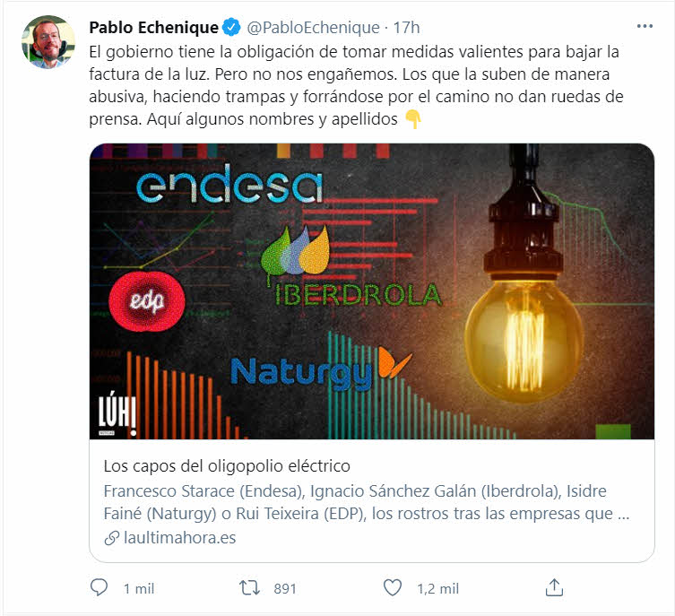Image resolution: width=675 pixels, height=616 pixels.
Task: Open Pablo Echenique's profile avatar
Action: pos(48,42)
